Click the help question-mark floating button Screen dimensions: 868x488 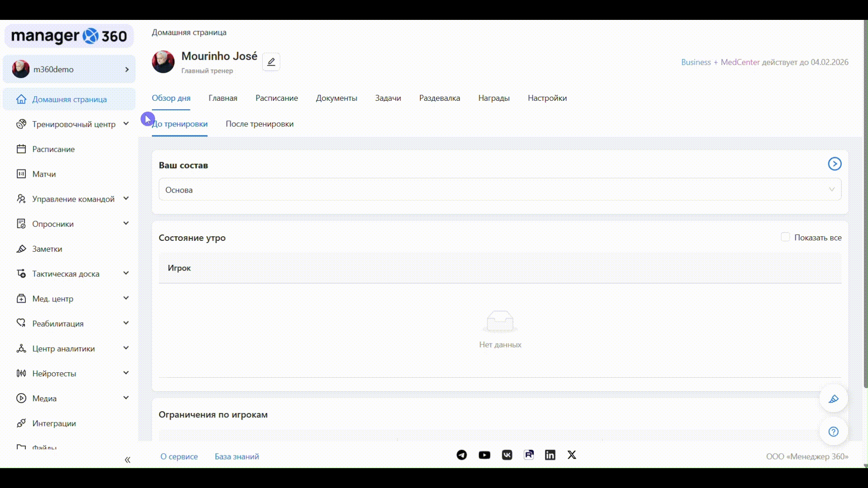coord(833,432)
